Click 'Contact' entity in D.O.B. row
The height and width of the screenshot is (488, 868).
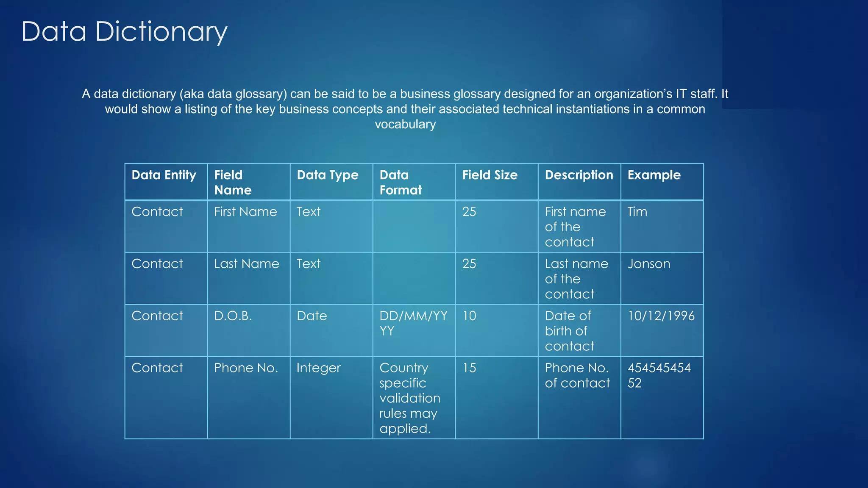166,331
